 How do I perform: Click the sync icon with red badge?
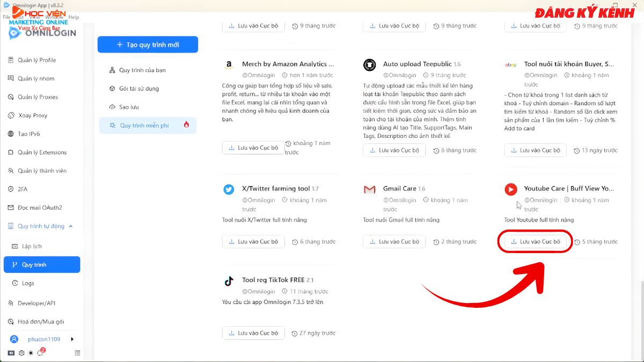click(40, 353)
